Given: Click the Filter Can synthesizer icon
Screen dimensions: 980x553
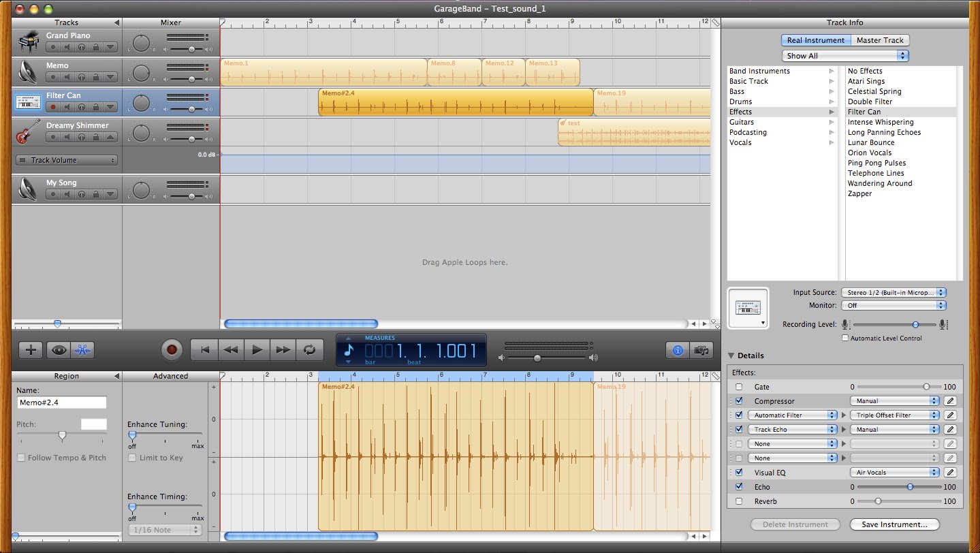Looking at the screenshot, I should [x=28, y=102].
